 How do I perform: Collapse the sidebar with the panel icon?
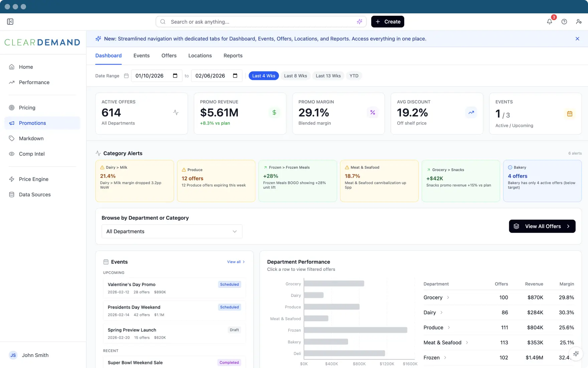(10, 22)
